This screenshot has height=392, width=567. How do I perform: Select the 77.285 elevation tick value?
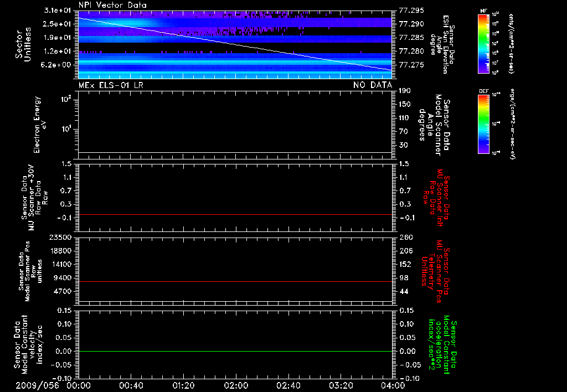(411, 38)
